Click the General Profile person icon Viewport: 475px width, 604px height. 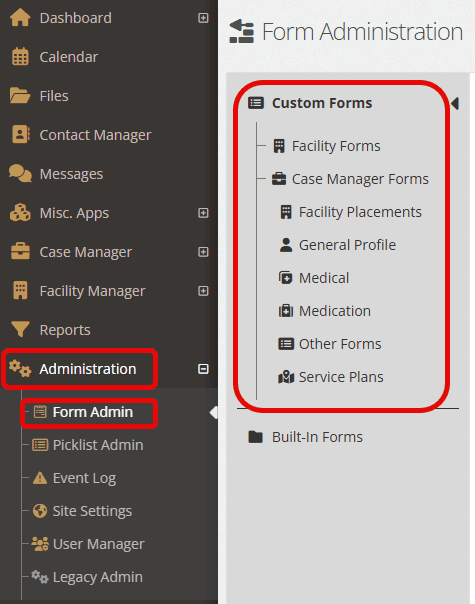coord(286,245)
